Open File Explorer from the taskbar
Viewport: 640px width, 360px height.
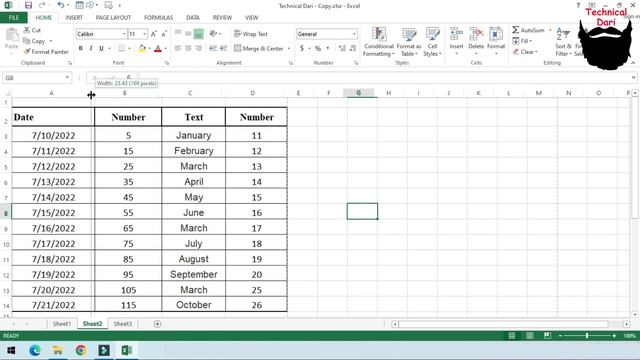(58, 350)
